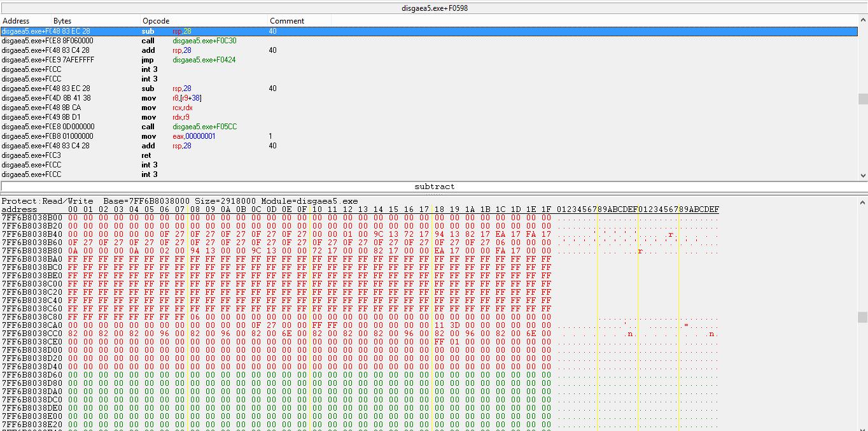
Task: Select hex row address 7FF6B8038C80
Action: click(32, 317)
